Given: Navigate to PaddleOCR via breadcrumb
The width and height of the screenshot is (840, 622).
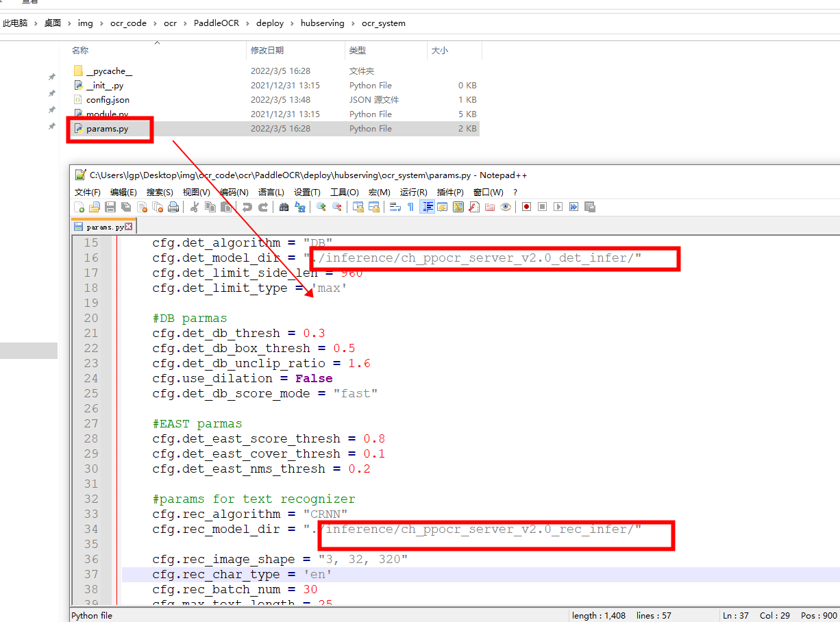Looking at the screenshot, I should 217,23.
